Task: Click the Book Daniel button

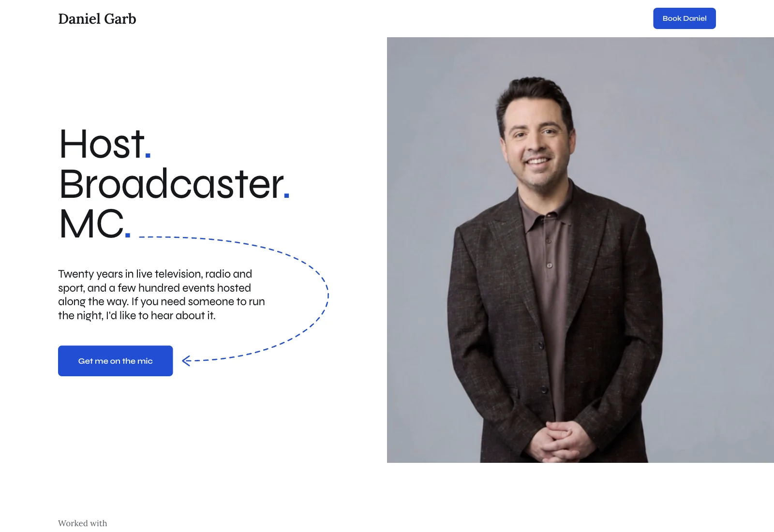Action: click(684, 18)
